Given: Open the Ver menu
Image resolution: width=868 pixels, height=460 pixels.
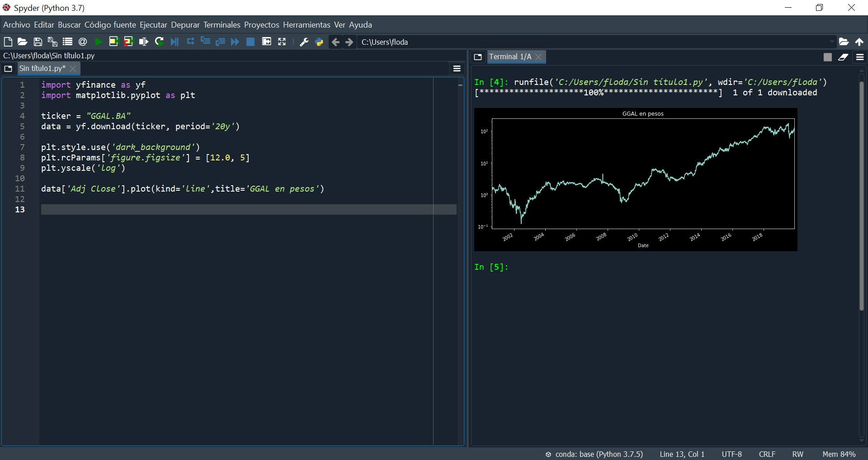Looking at the screenshot, I should [340, 25].
